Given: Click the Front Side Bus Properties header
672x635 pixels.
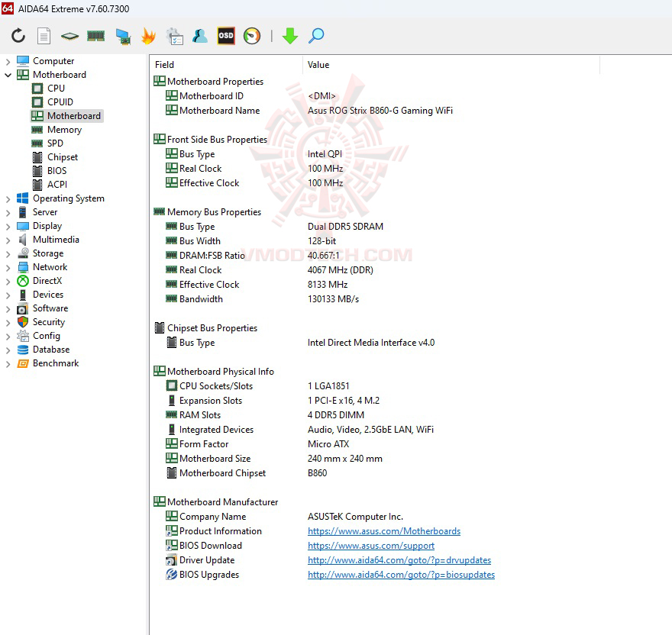Looking at the screenshot, I should (x=211, y=139).
